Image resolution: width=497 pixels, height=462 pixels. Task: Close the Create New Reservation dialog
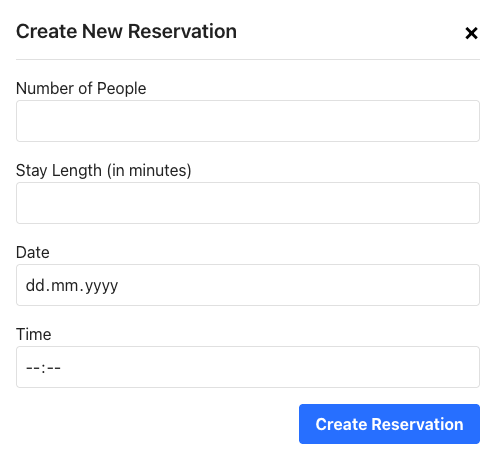(471, 33)
